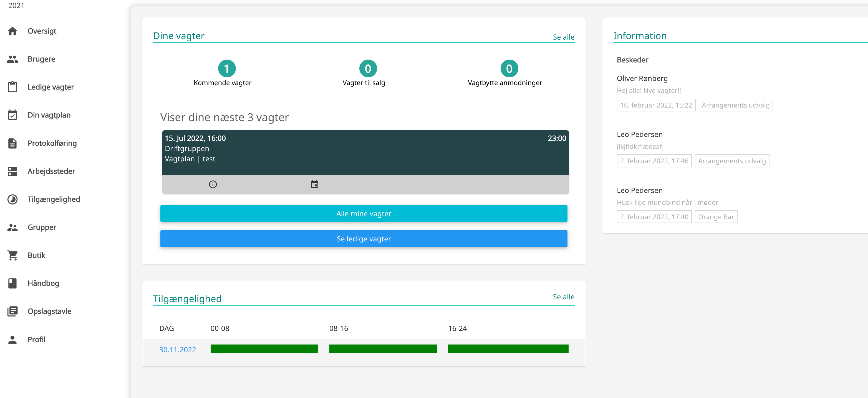Click the Protokolføring document icon
The height and width of the screenshot is (398, 868).
pos(12,143)
